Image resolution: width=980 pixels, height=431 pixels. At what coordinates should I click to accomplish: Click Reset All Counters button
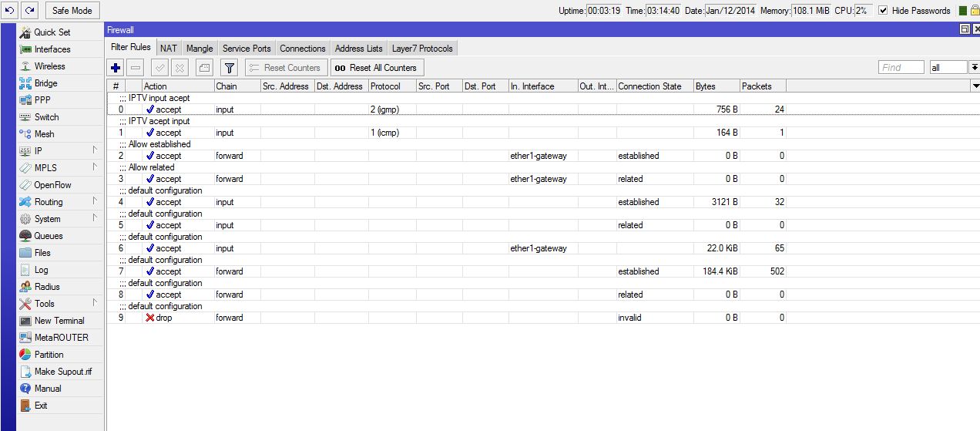(378, 68)
